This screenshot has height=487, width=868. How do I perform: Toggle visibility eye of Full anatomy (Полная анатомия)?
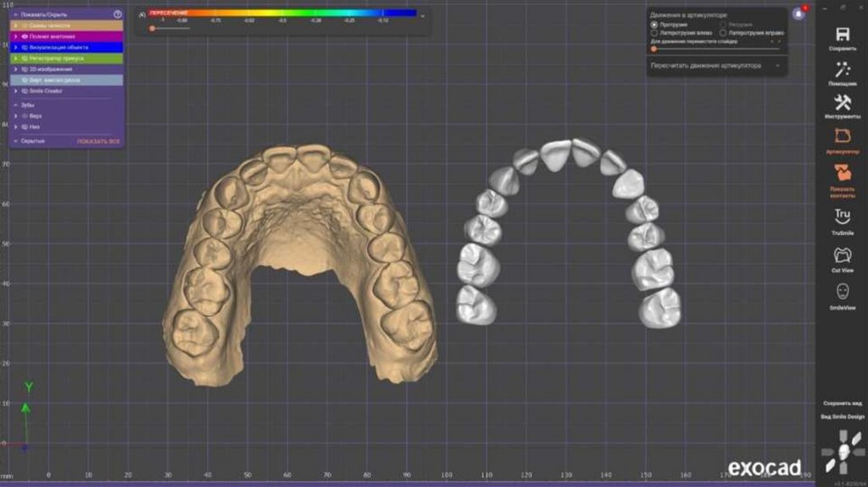(x=25, y=36)
